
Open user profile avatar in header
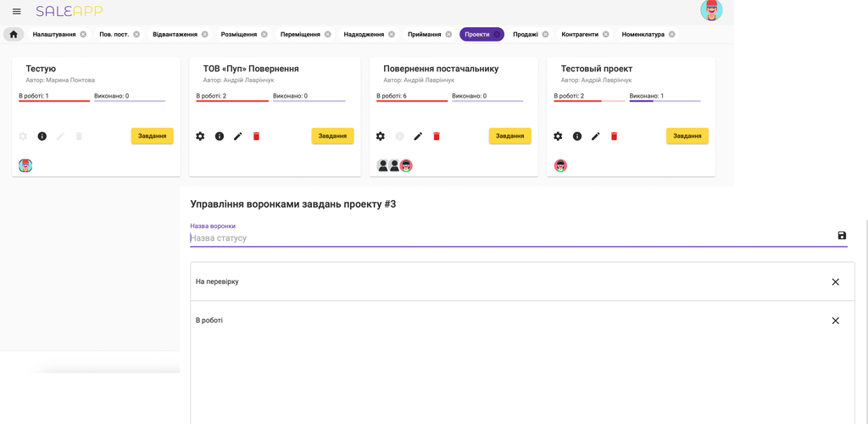click(x=711, y=10)
